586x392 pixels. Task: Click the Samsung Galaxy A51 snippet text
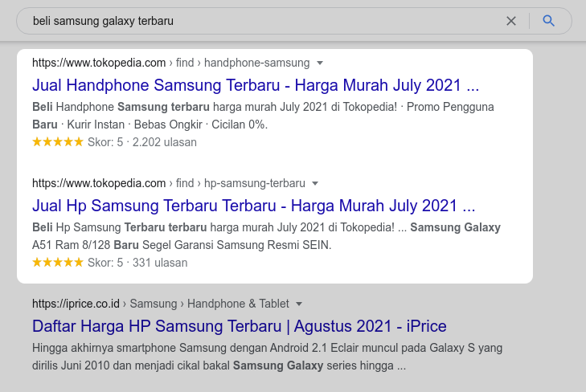click(x=266, y=236)
